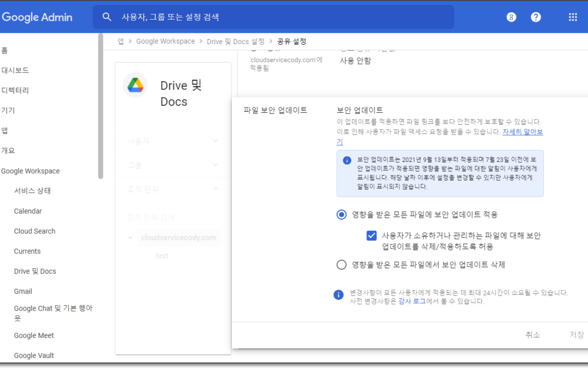
Task: Uncheck 사용자가 소유하거나 관리하는 파일 checkbox
Action: pos(371,236)
